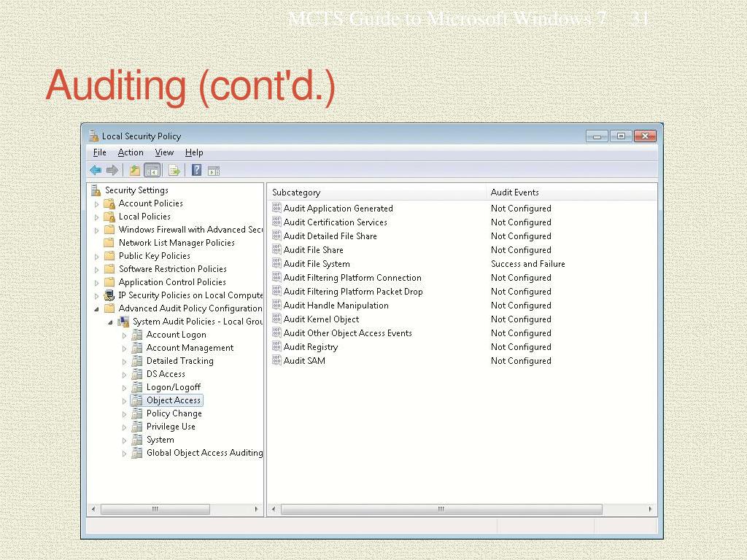Click the Audit Detailed File Share icon
Image resolution: width=747 pixels, height=560 pixels.
[x=276, y=236]
